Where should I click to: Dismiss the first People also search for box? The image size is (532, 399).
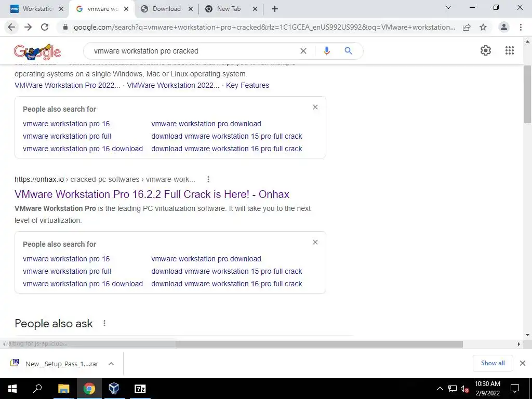(x=315, y=107)
